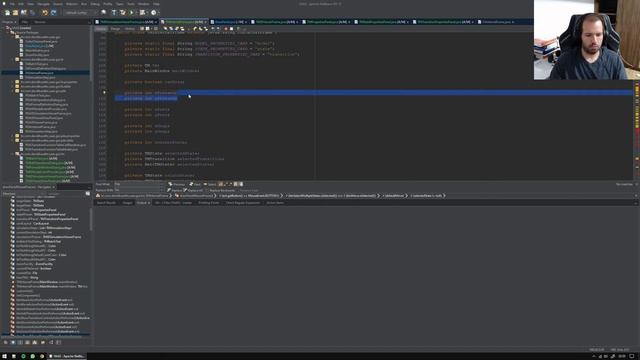This screenshot has height=360, width=640.
Task: Collapse the root project node in Projects tree
Action: tap(3, 28)
